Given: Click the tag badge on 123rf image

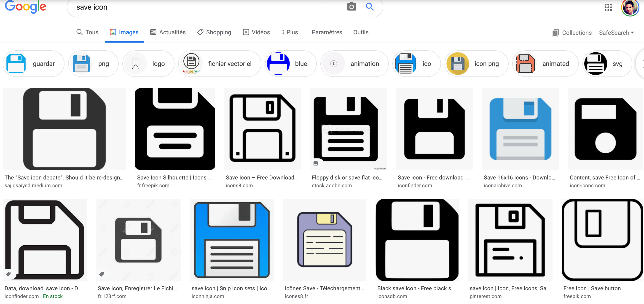Looking at the screenshot, I should [x=102, y=274].
